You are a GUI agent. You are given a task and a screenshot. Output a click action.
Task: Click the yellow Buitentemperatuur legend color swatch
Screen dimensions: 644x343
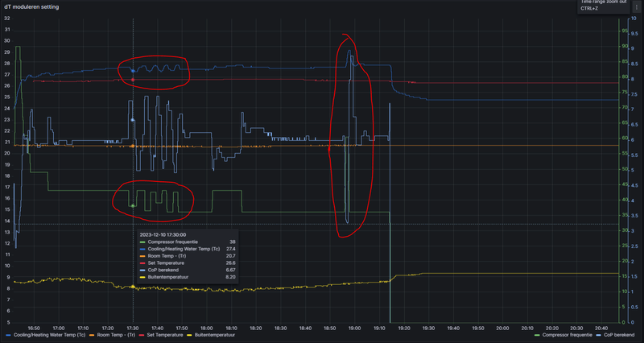tap(190, 335)
